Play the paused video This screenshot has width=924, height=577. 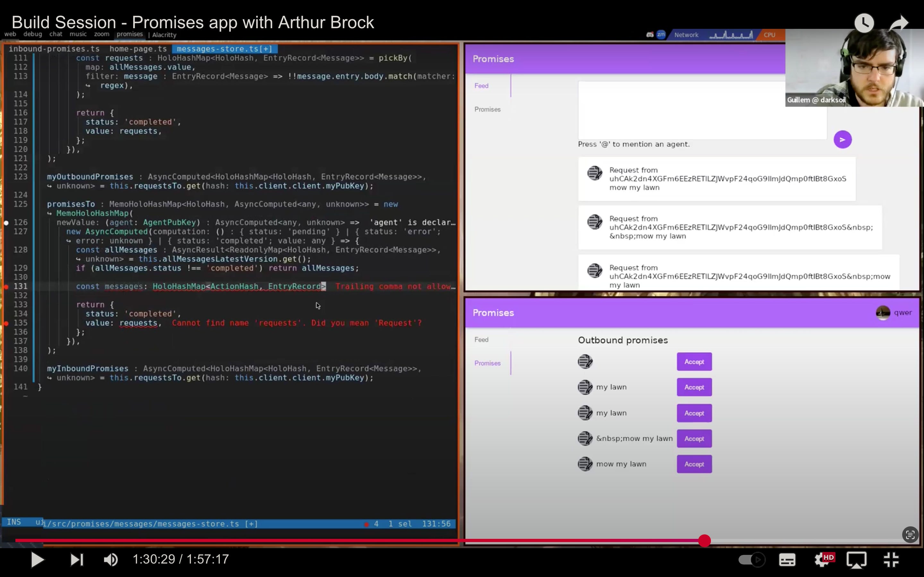[38, 559]
